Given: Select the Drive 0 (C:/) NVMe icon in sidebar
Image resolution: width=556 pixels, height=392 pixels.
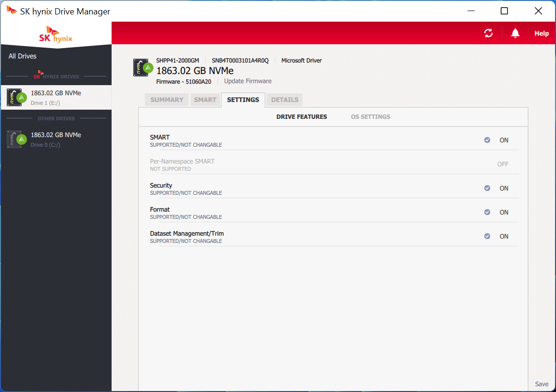Looking at the screenshot, I should [17, 139].
